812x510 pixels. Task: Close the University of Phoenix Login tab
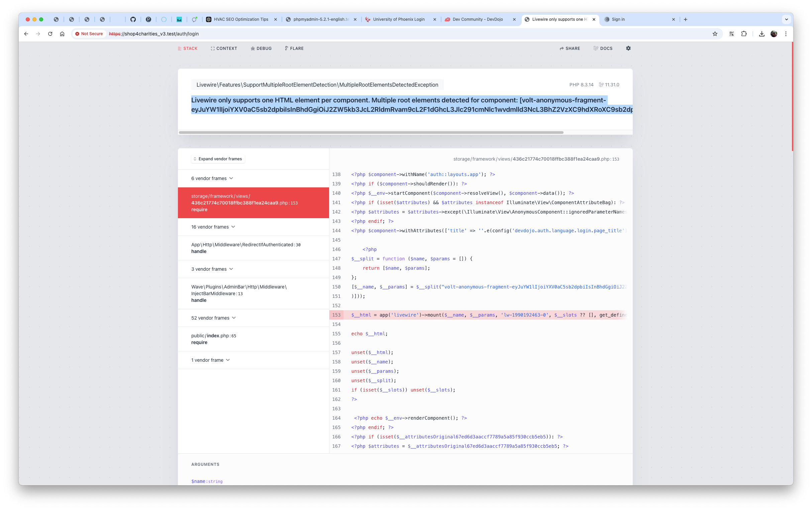434,19
